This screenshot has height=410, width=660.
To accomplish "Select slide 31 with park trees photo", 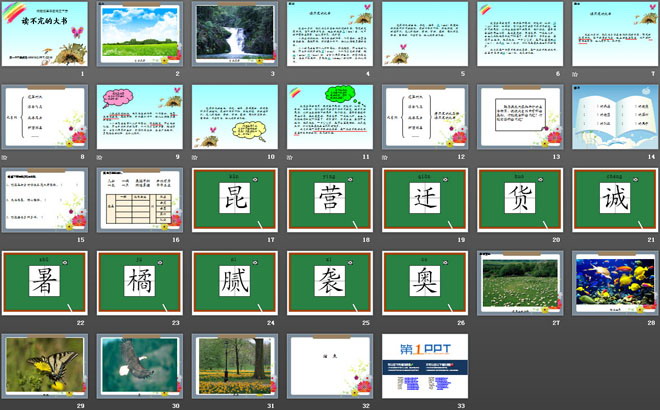I will coord(235,366).
